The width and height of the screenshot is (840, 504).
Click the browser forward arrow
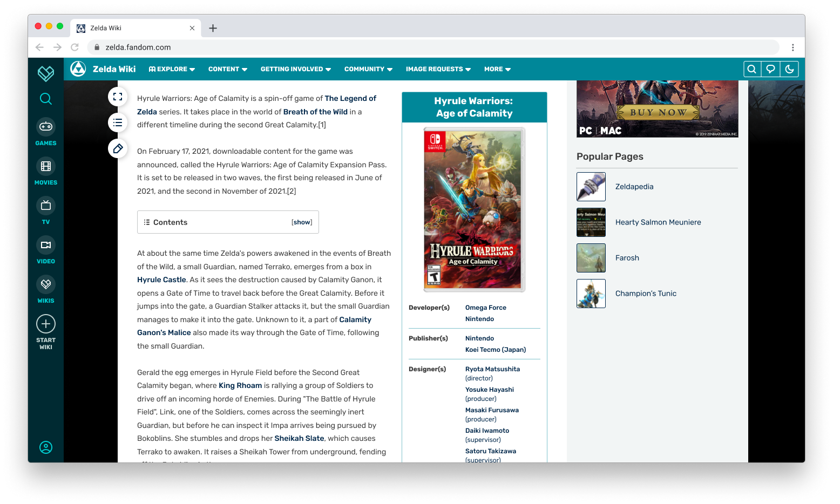[57, 47]
